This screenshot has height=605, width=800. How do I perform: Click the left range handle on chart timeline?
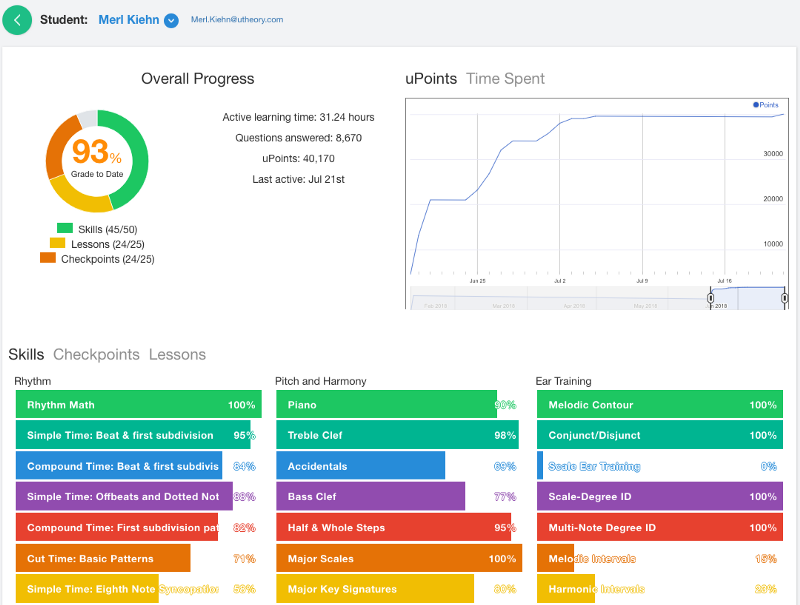(x=710, y=297)
